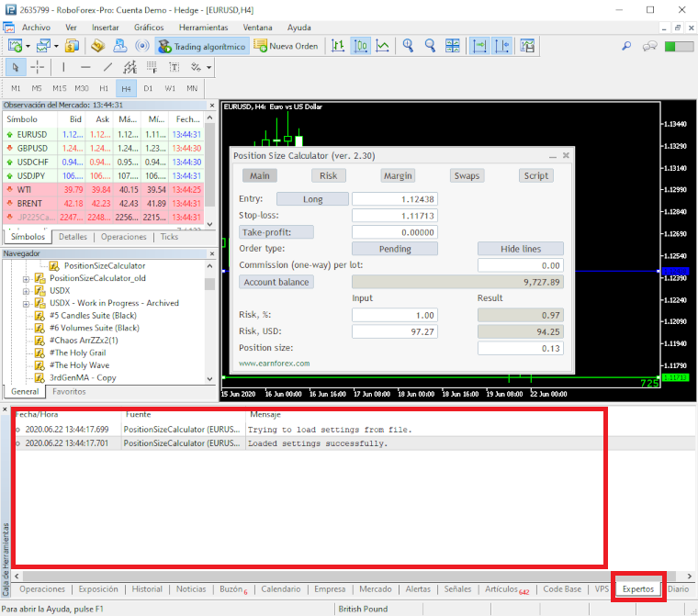Toggle chart shift icon

(x=501, y=46)
